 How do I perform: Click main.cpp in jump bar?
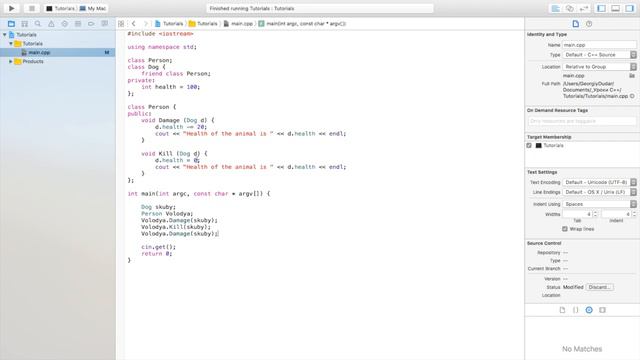[x=238, y=24]
